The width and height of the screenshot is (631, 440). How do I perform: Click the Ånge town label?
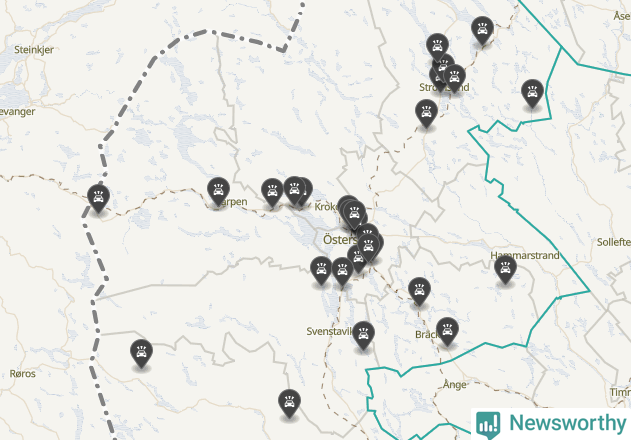point(455,384)
